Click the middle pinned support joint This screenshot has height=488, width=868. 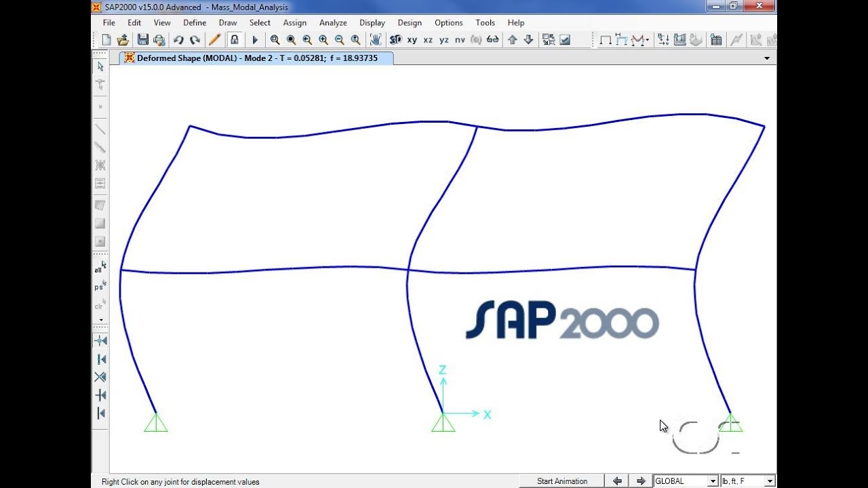point(443,422)
